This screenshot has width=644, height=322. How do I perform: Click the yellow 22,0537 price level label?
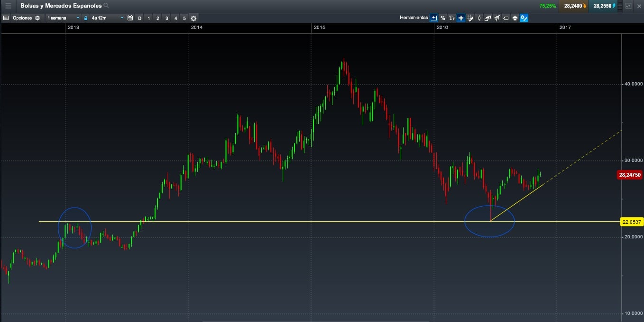(631, 222)
